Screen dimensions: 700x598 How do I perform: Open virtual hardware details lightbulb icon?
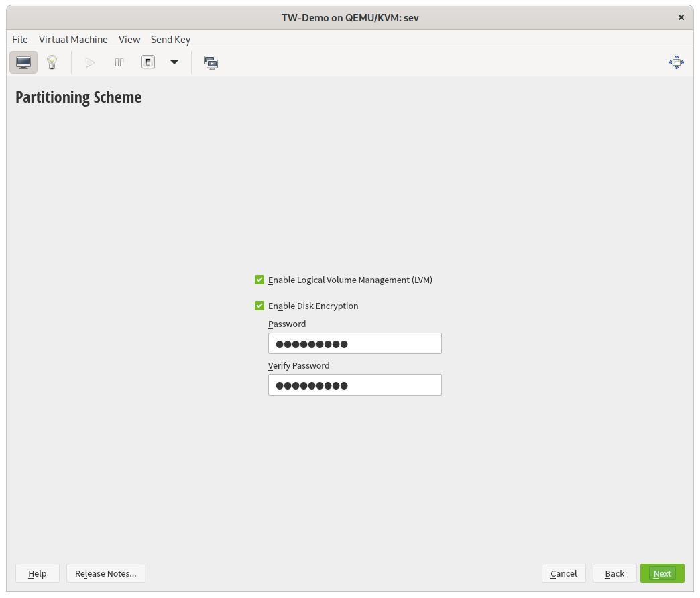coord(52,62)
